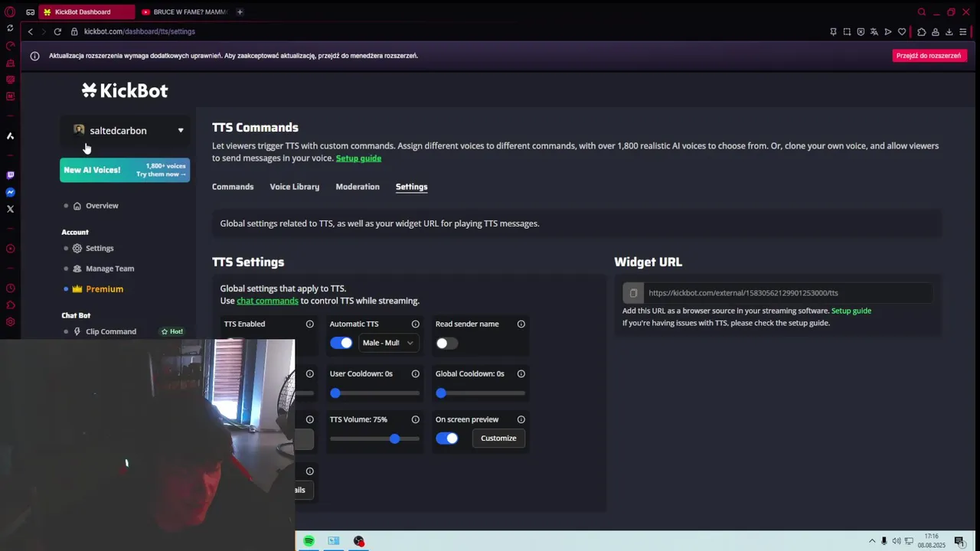Switch to the Voice Library tab

(x=295, y=187)
